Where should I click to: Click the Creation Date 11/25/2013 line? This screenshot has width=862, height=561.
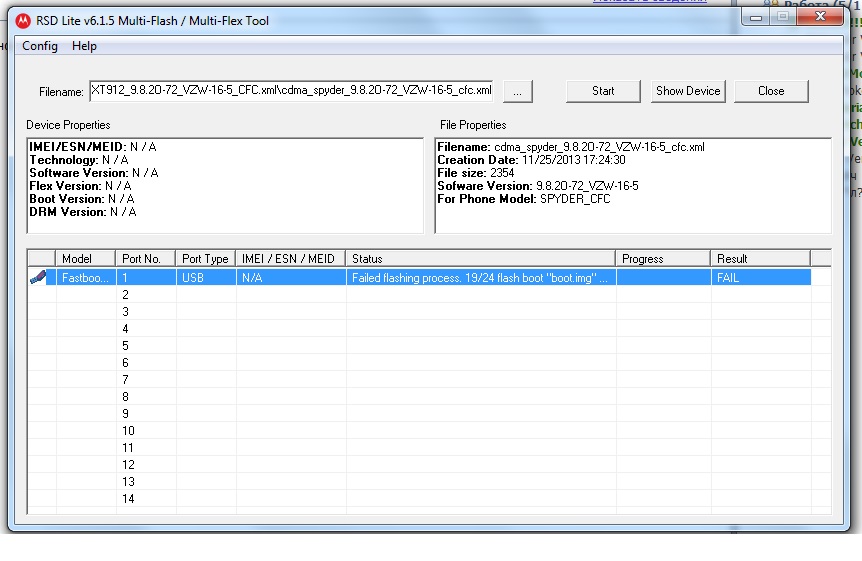coord(531,160)
